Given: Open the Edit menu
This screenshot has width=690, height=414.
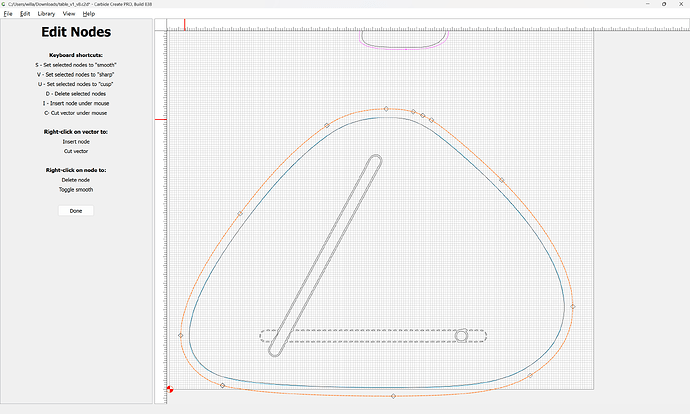Looking at the screenshot, I should tap(25, 14).
